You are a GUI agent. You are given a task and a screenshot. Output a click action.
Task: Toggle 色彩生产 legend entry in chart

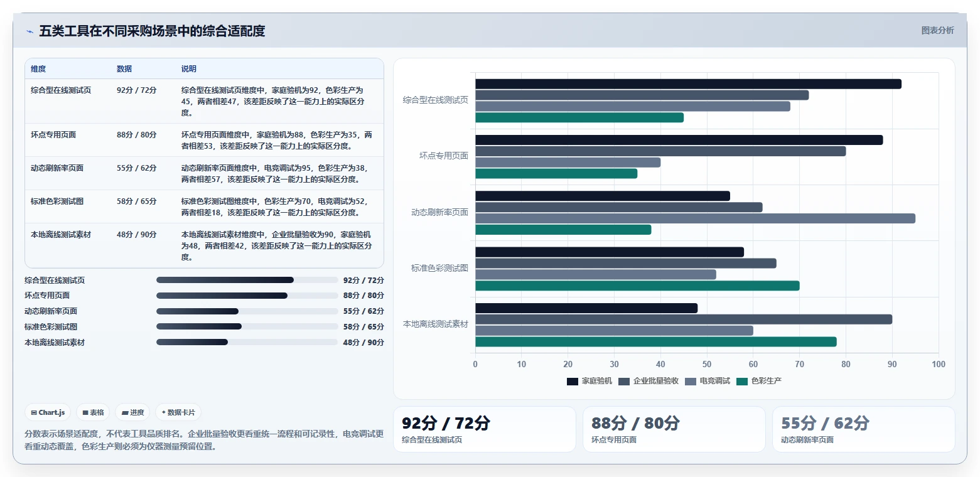click(x=758, y=381)
